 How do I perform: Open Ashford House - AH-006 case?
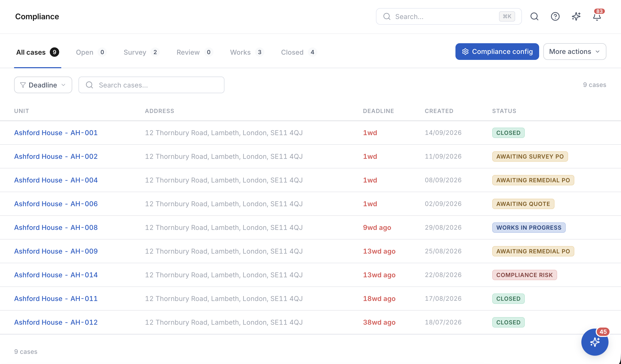coord(56,204)
